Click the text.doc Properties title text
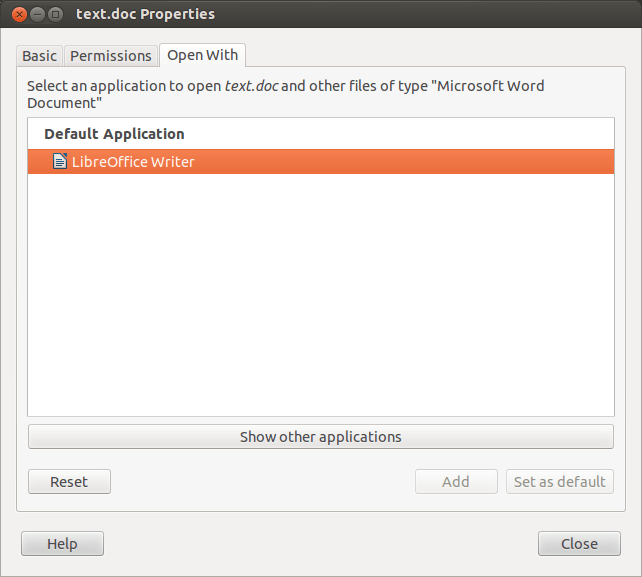The width and height of the screenshot is (642, 577). [x=145, y=14]
